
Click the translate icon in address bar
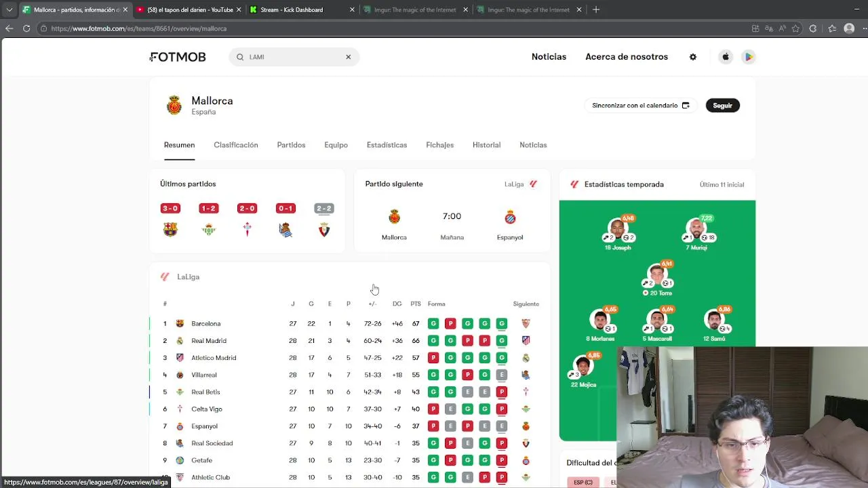click(768, 28)
